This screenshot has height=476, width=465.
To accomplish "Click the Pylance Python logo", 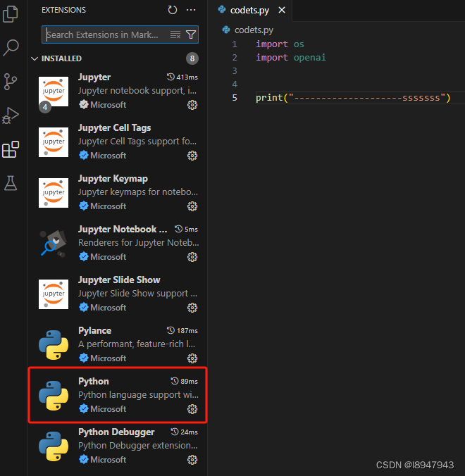I will coord(54,345).
